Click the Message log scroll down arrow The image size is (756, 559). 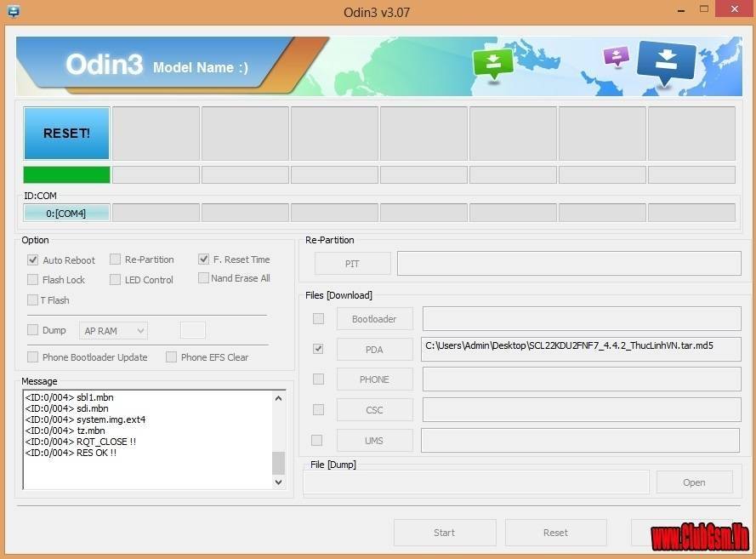(x=278, y=482)
